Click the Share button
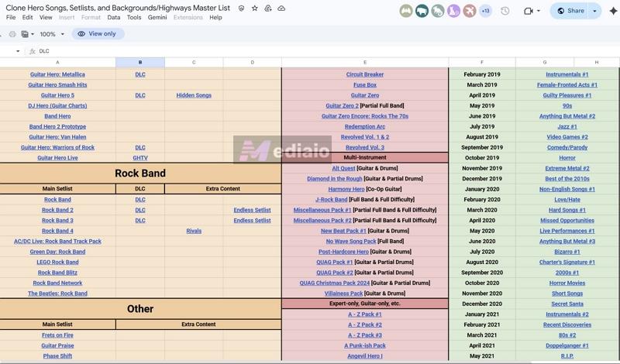620x364 pixels. coord(570,11)
